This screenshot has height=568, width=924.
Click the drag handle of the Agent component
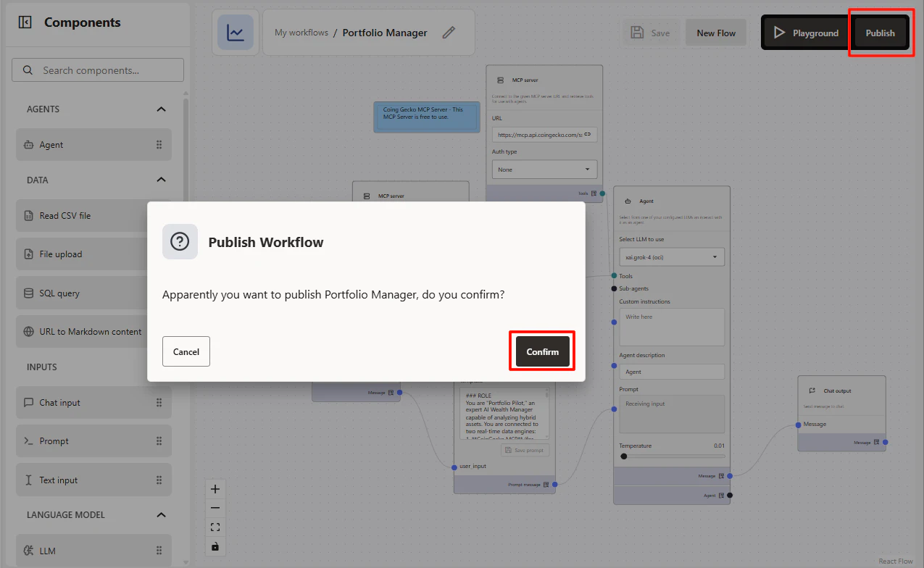tap(159, 145)
